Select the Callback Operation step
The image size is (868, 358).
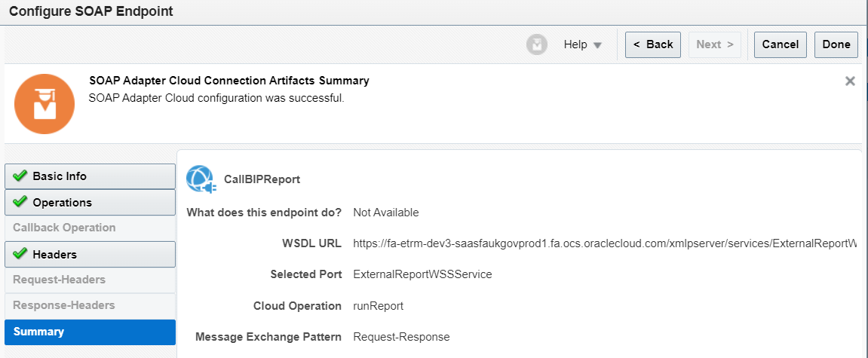click(x=90, y=228)
